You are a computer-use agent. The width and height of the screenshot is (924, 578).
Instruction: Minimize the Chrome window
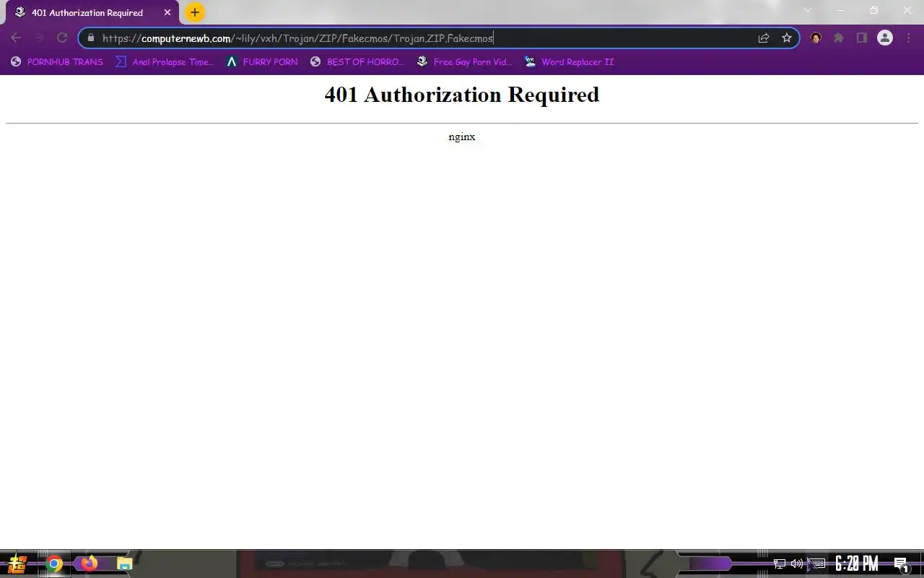[x=841, y=10]
